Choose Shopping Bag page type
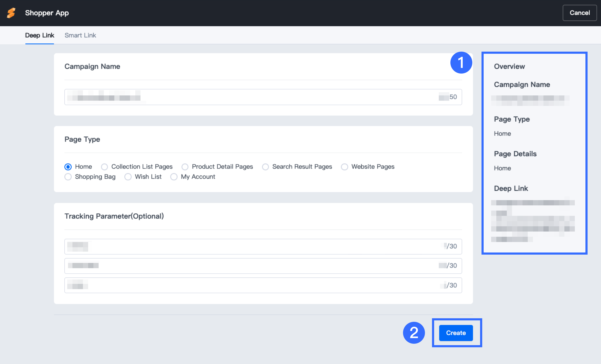 (68, 177)
